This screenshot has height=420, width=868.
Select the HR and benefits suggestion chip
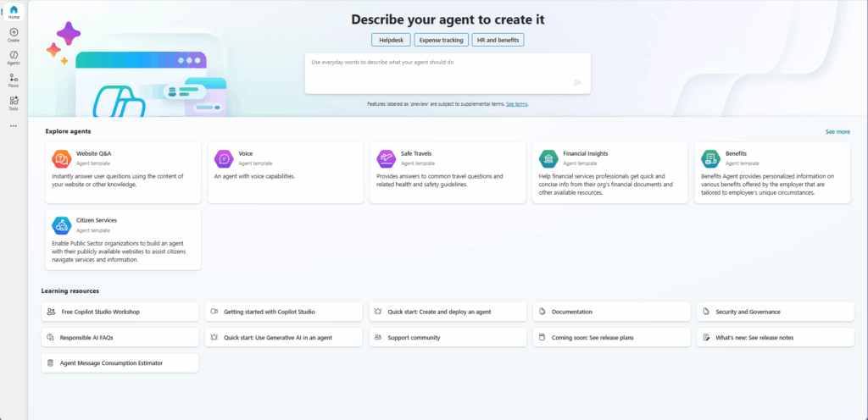pyautogui.click(x=498, y=40)
